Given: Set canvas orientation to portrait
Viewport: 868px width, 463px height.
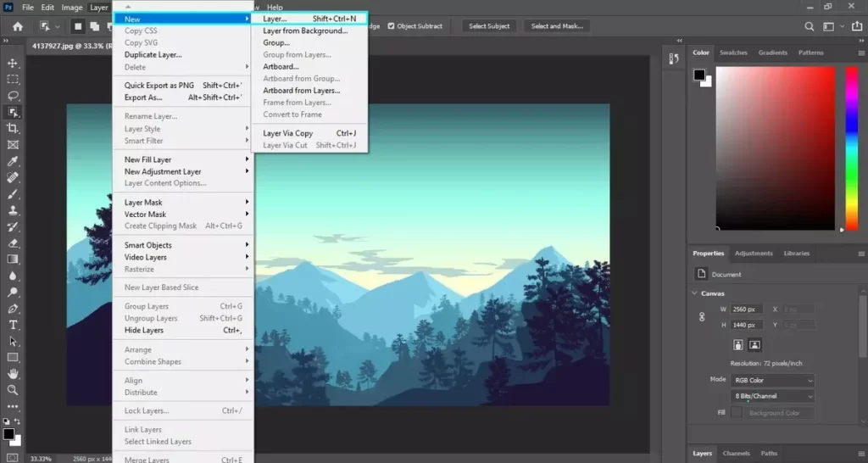Looking at the screenshot, I should [x=738, y=344].
